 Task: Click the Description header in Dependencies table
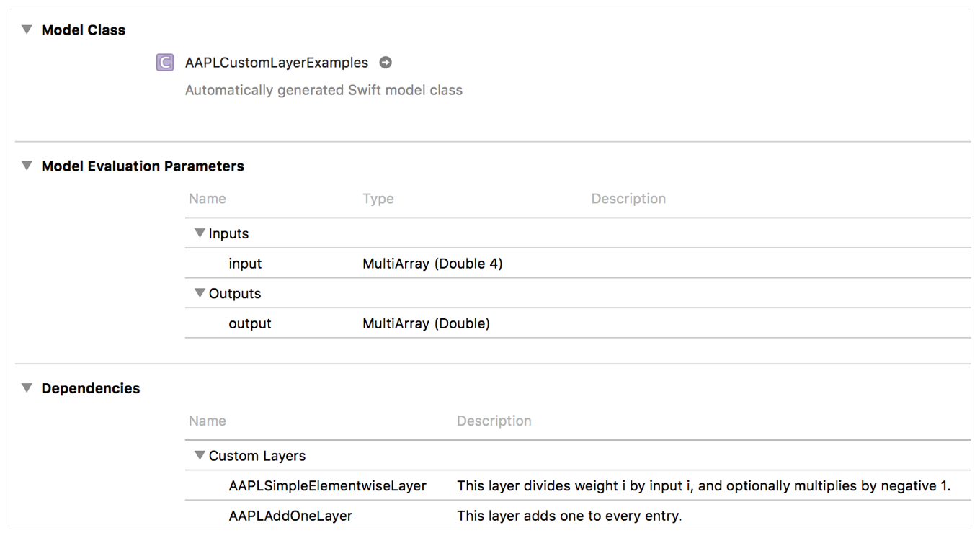pyautogui.click(x=494, y=421)
